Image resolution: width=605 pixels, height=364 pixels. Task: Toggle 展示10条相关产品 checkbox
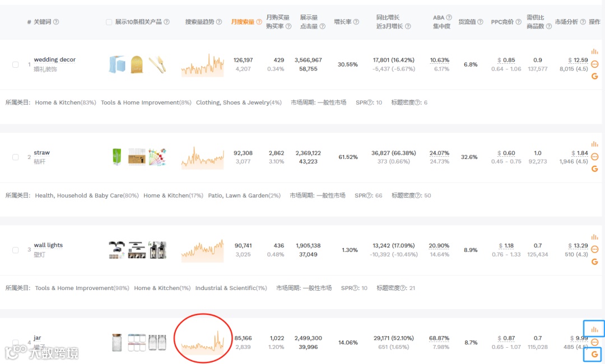point(109,22)
